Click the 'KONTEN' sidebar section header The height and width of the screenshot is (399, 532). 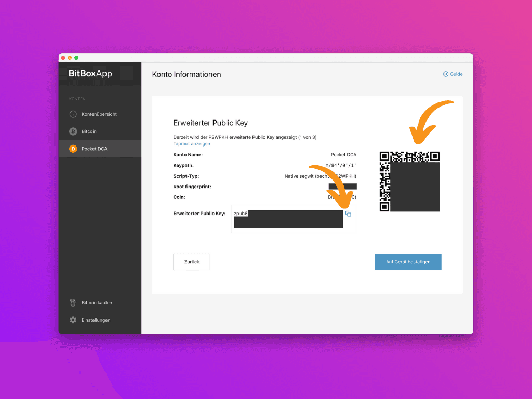[77, 99]
